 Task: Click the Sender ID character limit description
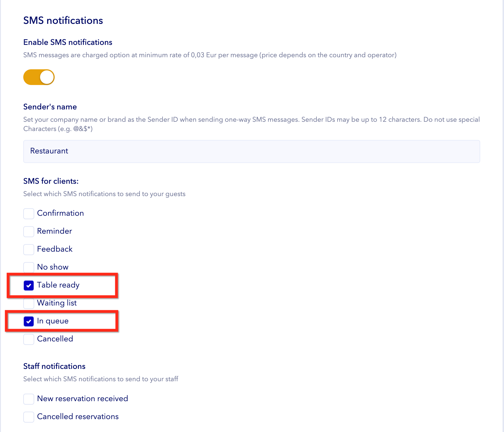tap(251, 124)
